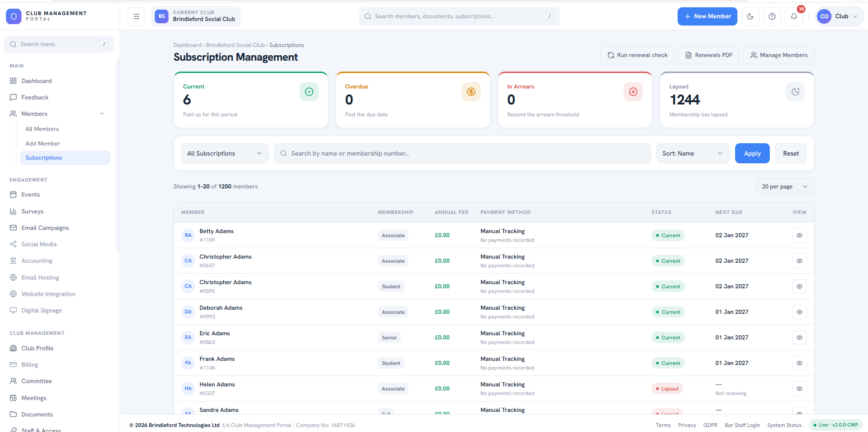Image resolution: width=868 pixels, height=432 pixels.
Task: Click the System Status footer link
Action: tap(784, 425)
